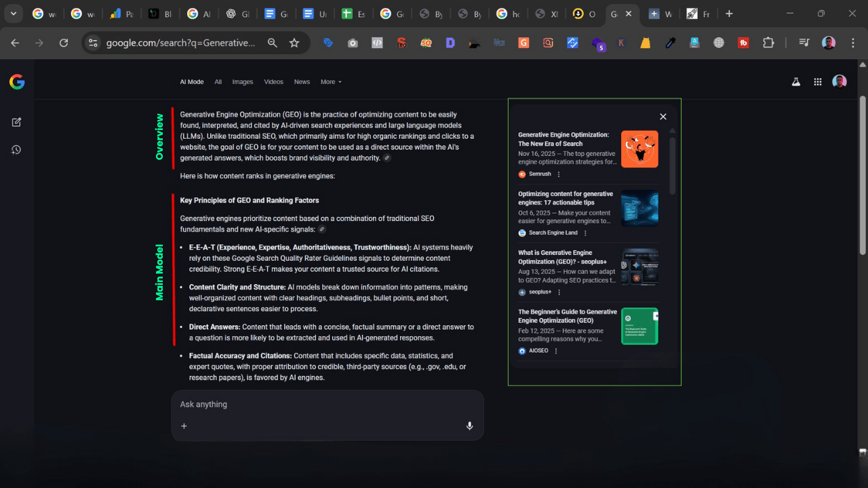Image resolution: width=868 pixels, height=488 pixels.
Task: Toggle the bookmark star in the address bar
Action: 295,43
